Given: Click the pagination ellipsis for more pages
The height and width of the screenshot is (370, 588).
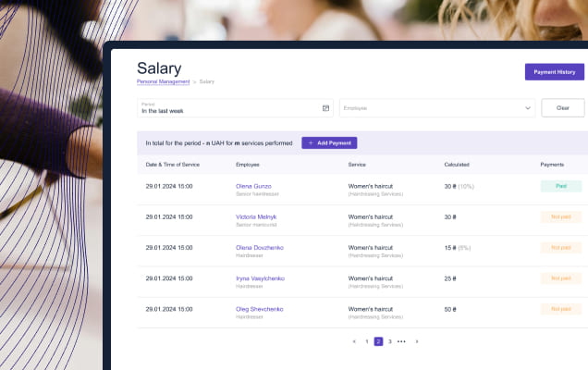Looking at the screenshot, I should [401, 341].
